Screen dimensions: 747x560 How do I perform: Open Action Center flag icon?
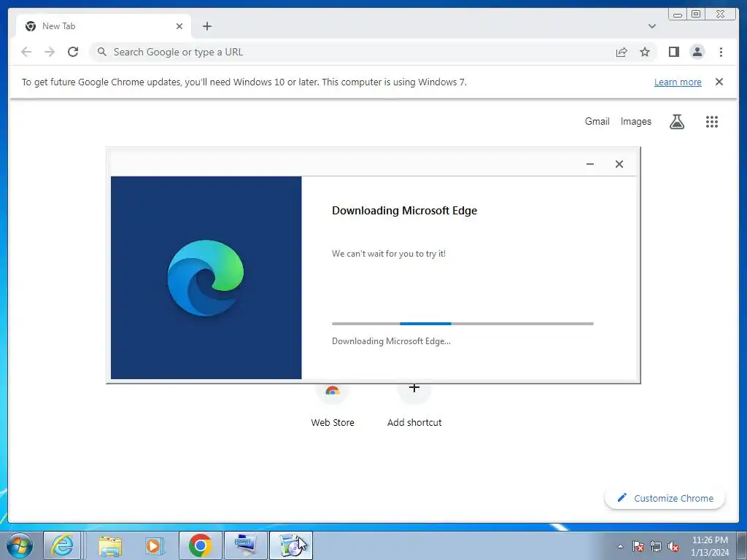point(638,546)
